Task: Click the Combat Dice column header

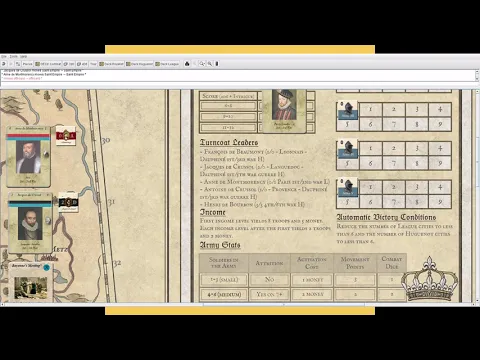Action: [x=392, y=263]
